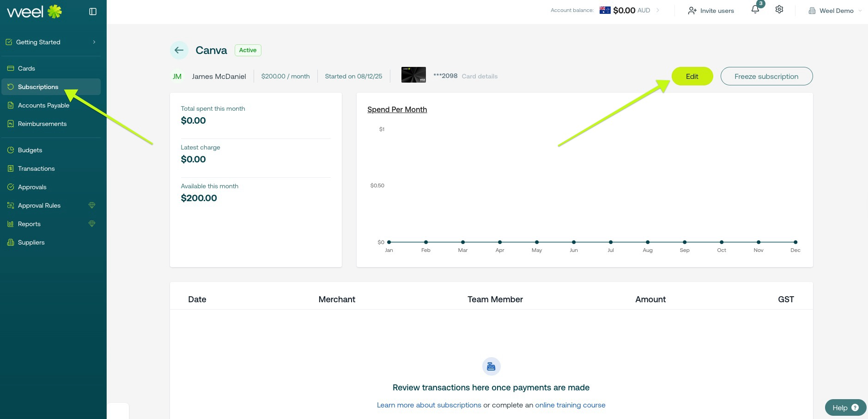Viewport: 868px width, 419px height.
Task: Open the Weel Demo account dropdown
Action: coord(836,11)
